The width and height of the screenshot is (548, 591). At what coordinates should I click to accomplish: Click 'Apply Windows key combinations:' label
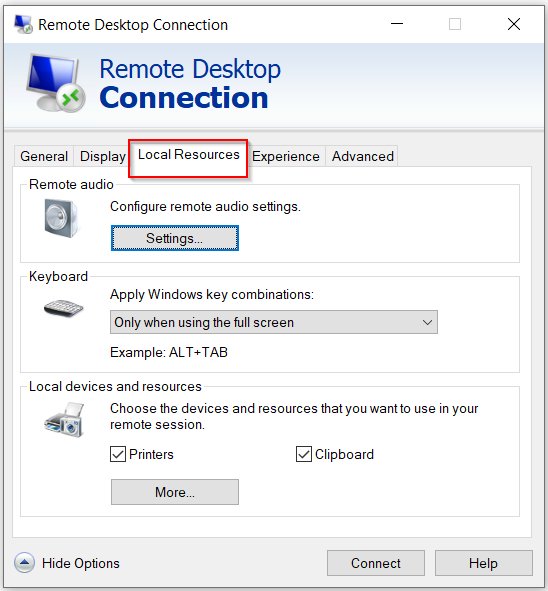pyautogui.click(x=212, y=294)
